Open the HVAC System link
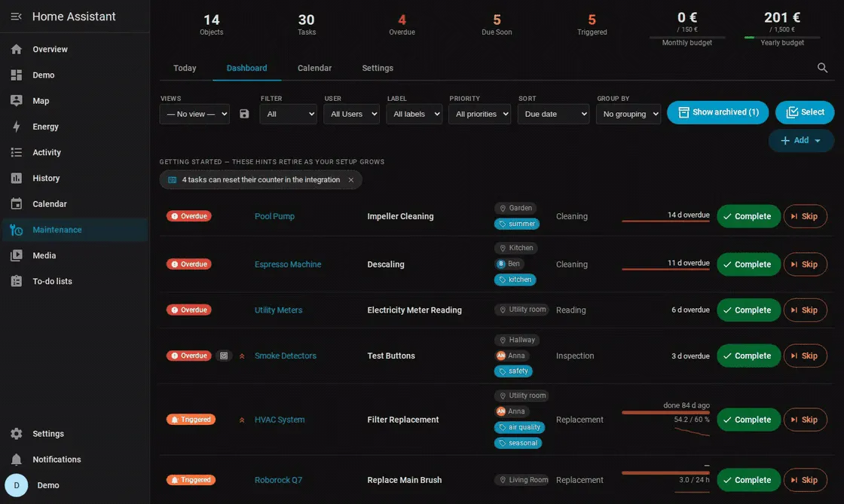Image resolution: width=844 pixels, height=504 pixels. pos(280,420)
